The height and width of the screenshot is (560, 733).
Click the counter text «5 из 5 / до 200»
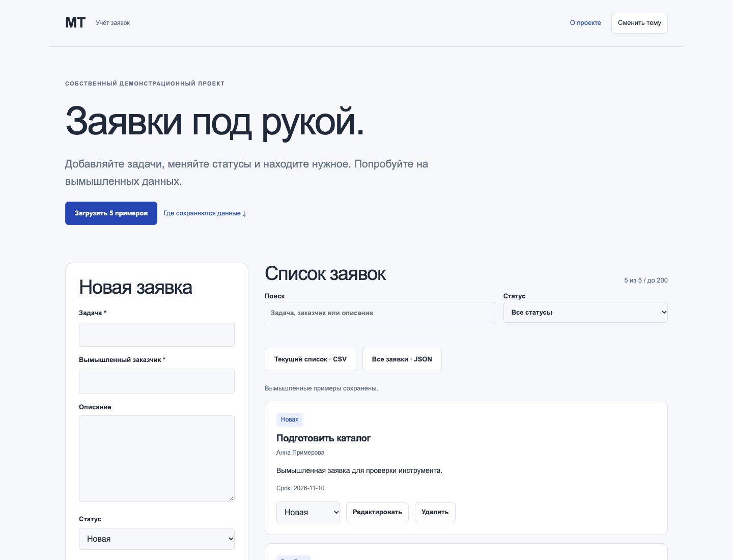coord(646,281)
